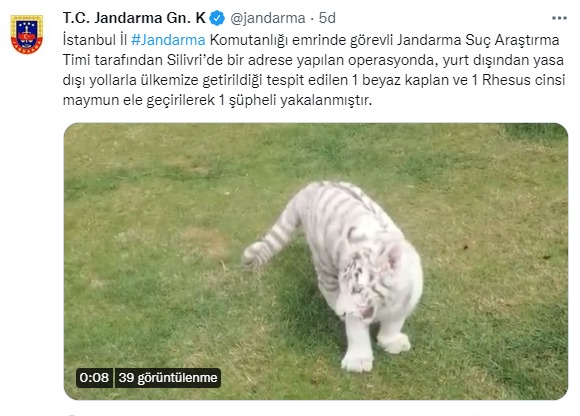Click the blue verified badge icon
580x416 pixels.
pos(217,18)
